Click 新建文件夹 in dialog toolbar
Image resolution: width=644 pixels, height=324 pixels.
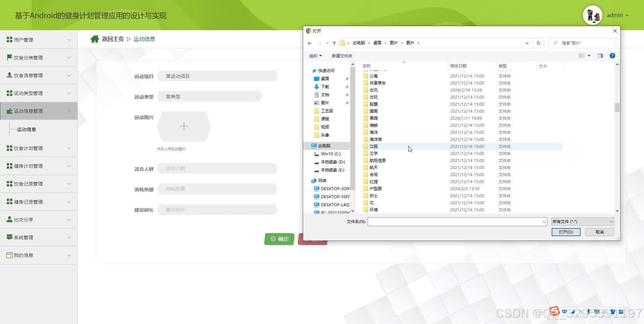tap(342, 56)
